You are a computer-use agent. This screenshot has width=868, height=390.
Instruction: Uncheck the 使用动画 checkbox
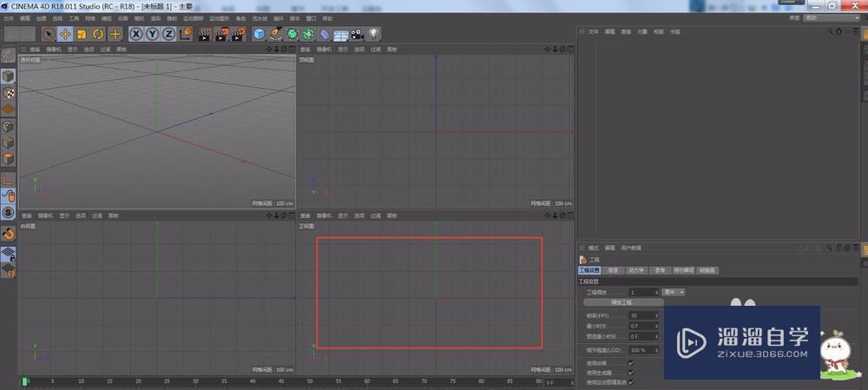click(x=631, y=363)
